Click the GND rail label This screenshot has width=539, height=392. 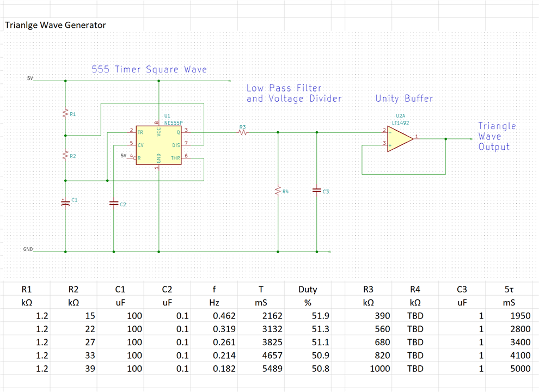[x=28, y=249]
